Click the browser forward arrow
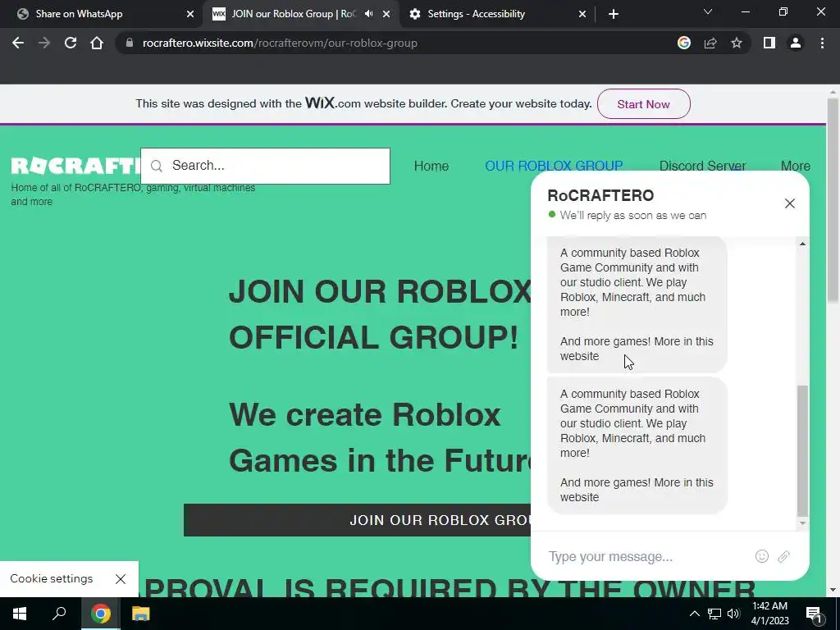840x630 pixels. coord(44,43)
